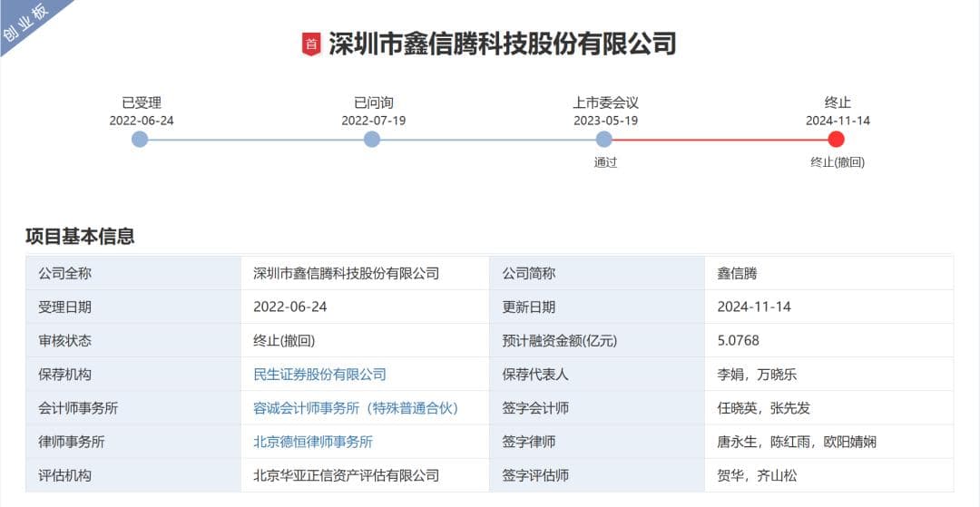Select the 已问询 timeline dot
The height and width of the screenshot is (507, 980).
(x=372, y=139)
